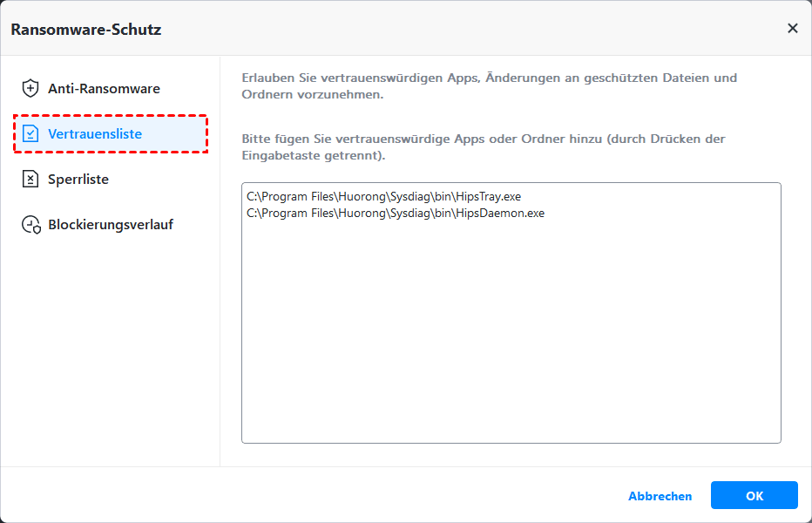
Task: Click the HipsTray.exe path entry
Action: [x=383, y=197]
